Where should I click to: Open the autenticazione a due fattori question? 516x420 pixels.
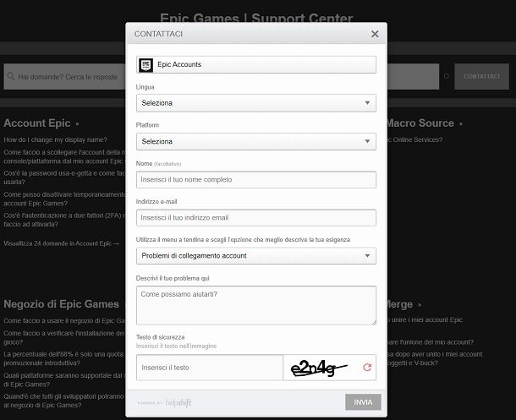click(x=64, y=220)
